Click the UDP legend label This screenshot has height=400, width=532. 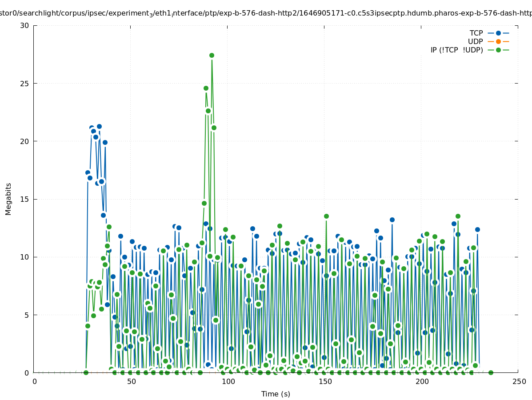[475, 42]
